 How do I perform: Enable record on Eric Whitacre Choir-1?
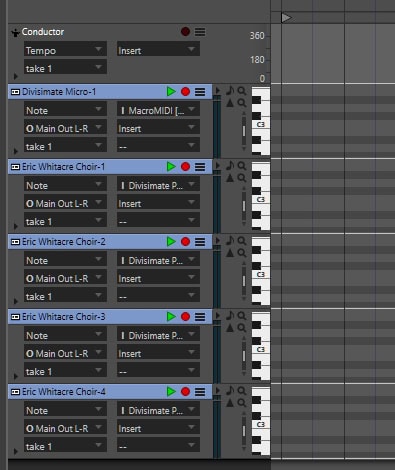point(186,166)
